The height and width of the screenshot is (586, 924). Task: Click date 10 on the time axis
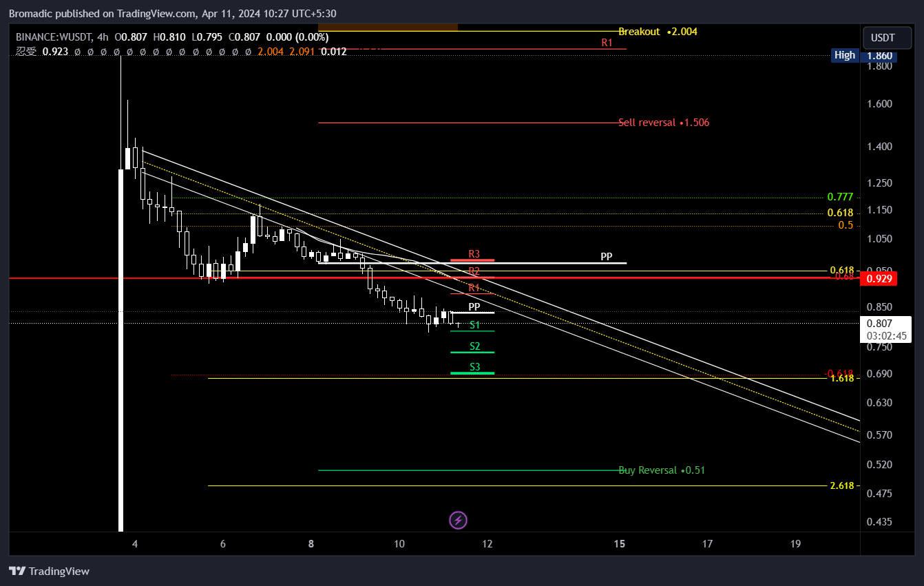coord(399,544)
